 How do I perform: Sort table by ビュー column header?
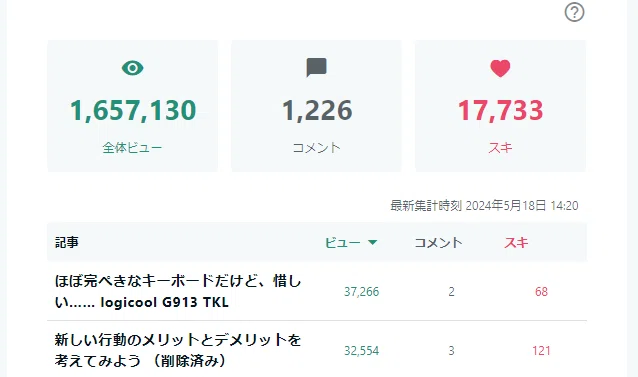(x=343, y=243)
